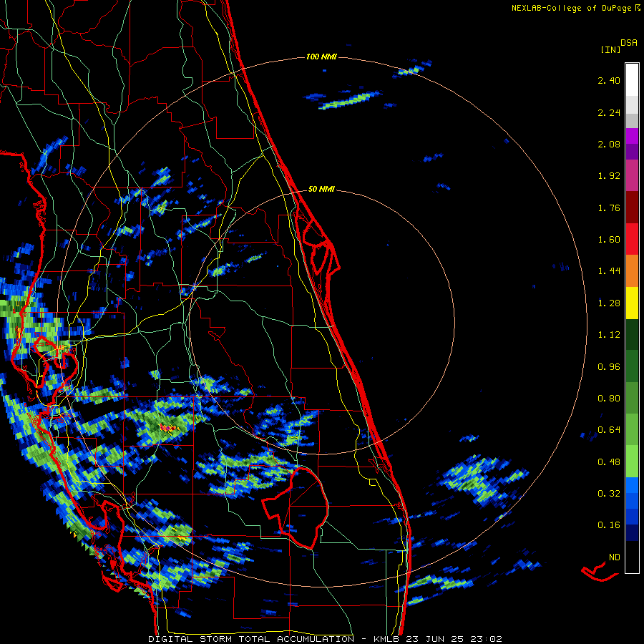Click the 1.44 legend value
Image resolution: width=644 pixels, height=644 pixels.
[x=609, y=271]
